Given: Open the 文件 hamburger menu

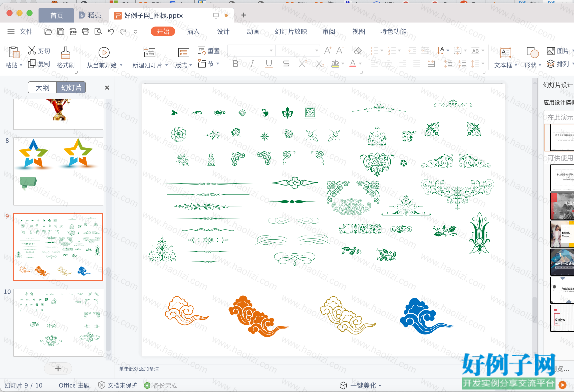Looking at the screenshot, I should coord(11,32).
